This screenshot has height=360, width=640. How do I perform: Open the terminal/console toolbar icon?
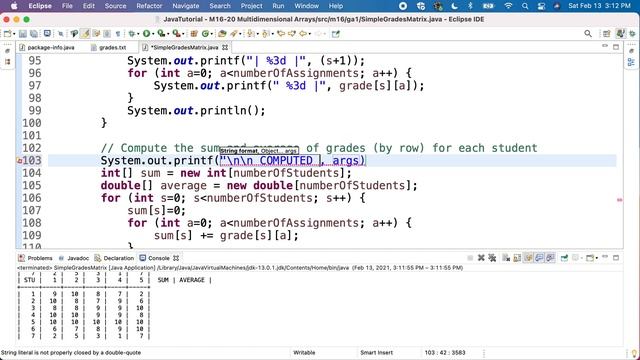tap(47, 33)
